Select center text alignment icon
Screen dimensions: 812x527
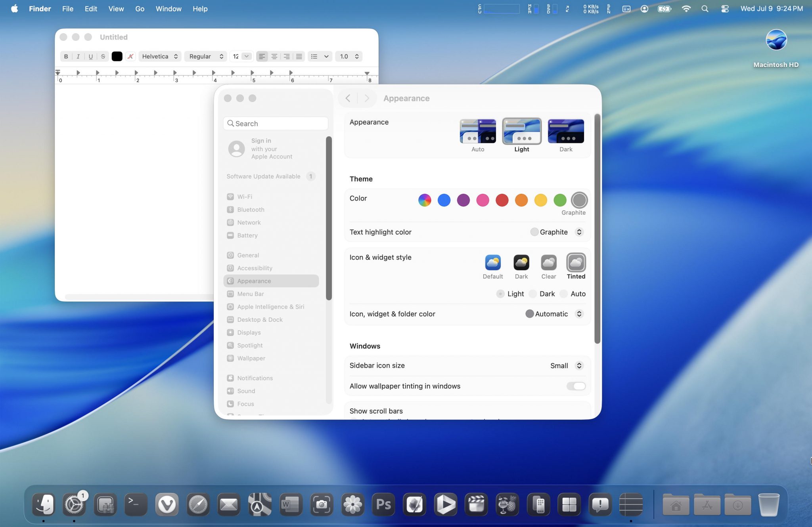pos(274,56)
